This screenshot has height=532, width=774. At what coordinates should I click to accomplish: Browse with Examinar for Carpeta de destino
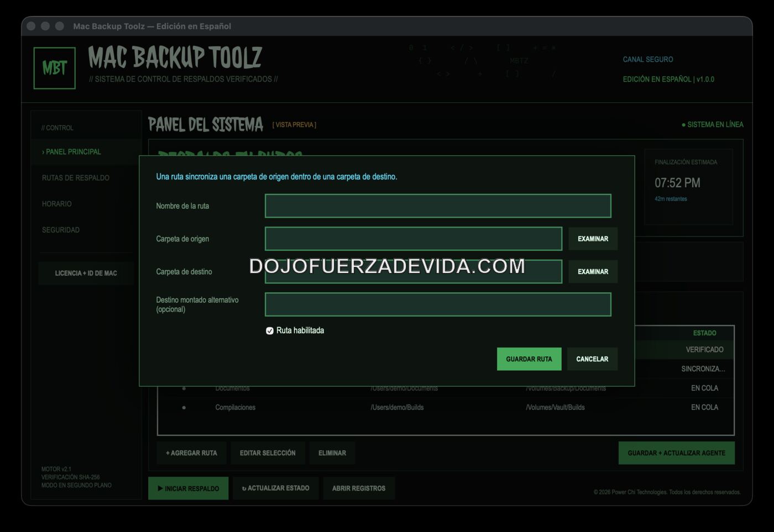(593, 272)
